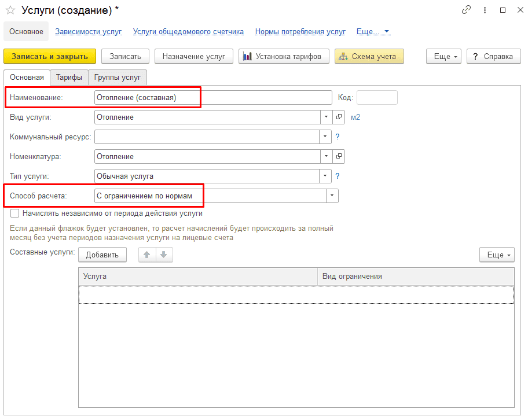Click help question mark near Коммунальный ресурс

pyautogui.click(x=338, y=137)
